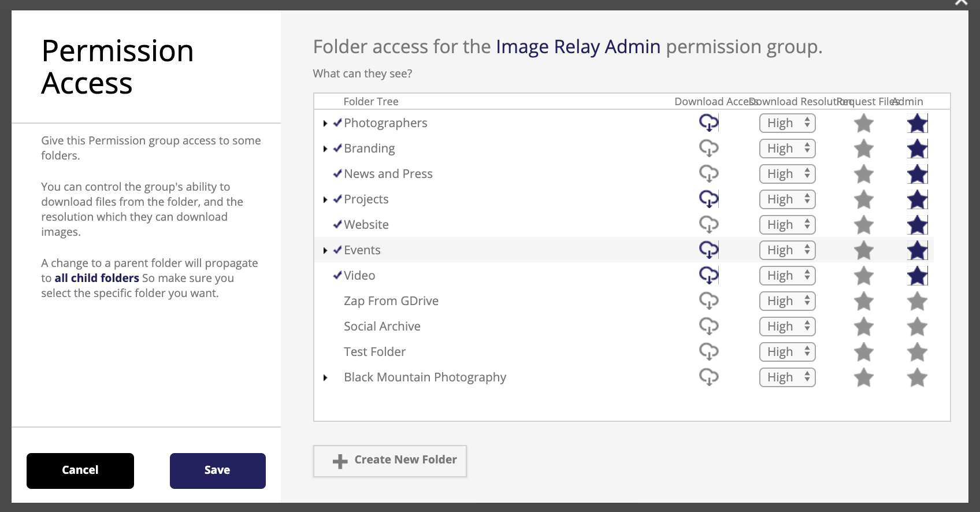Open resolution dropdown for Photographers
Viewport: 980px width, 512px height.
pyautogui.click(x=788, y=123)
